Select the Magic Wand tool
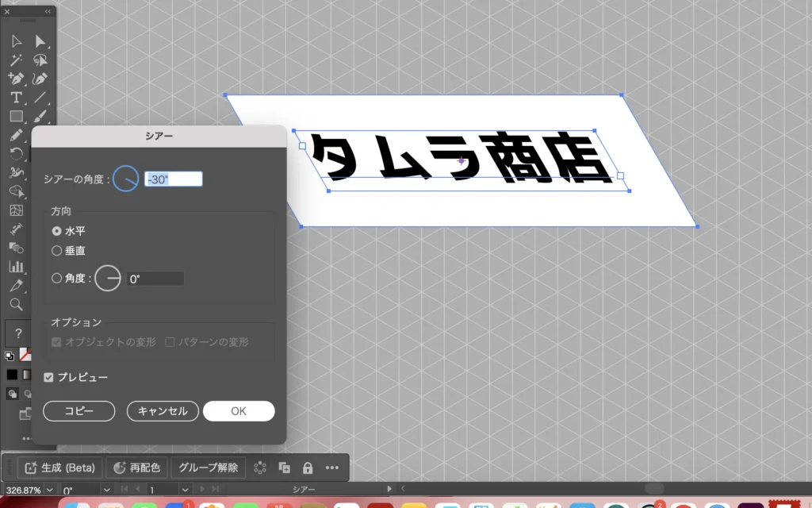812x508 pixels. pyautogui.click(x=17, y=60)
